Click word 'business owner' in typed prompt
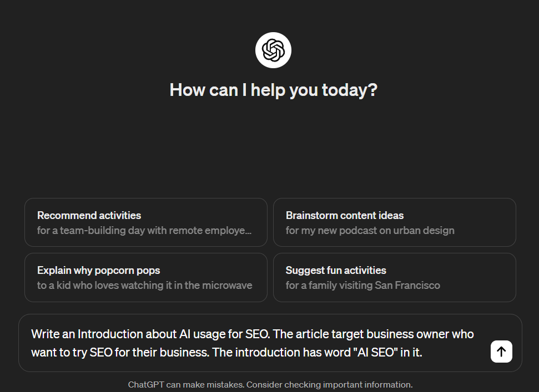The image size is (539, 392). click(407, 334)
